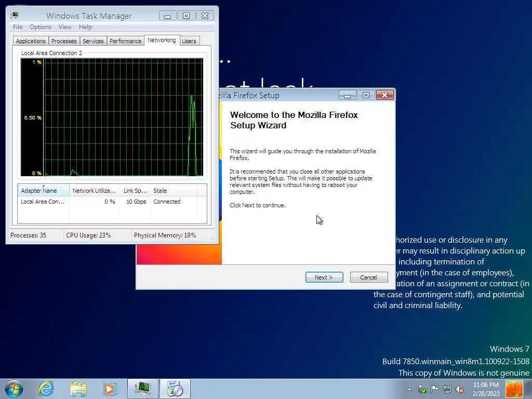
Task: Open the Help menu in Task Manager
Action: pyautogui.click(x=85, y=27)
